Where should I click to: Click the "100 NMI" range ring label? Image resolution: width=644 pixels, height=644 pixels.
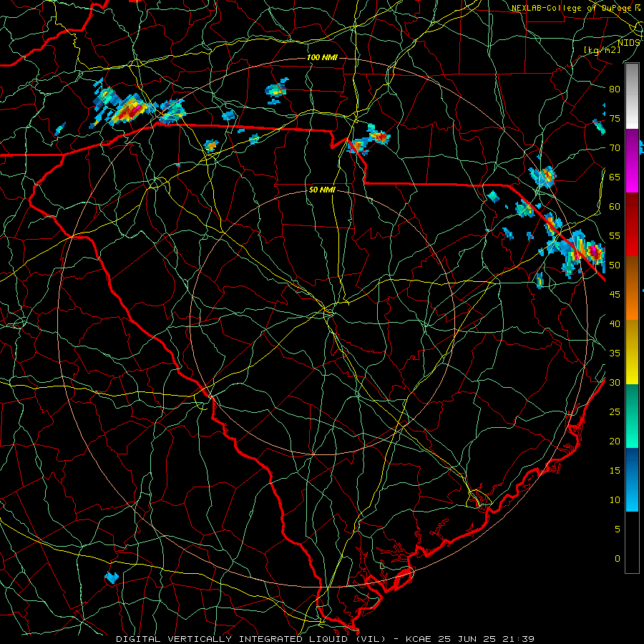tap(323, 57)
